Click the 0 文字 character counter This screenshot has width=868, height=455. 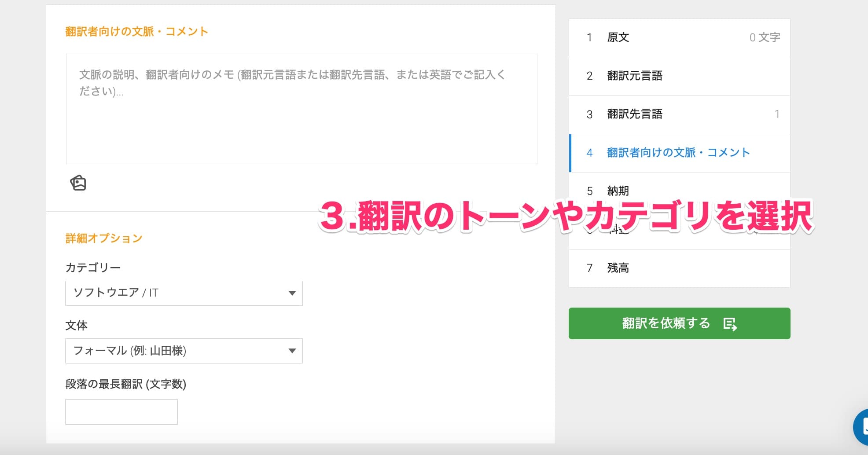(x=765, y=37)
